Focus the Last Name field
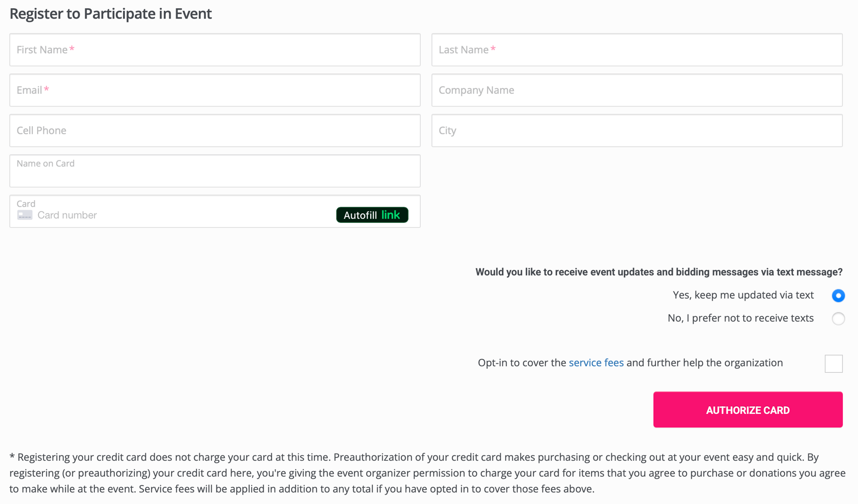 point(637,50)
